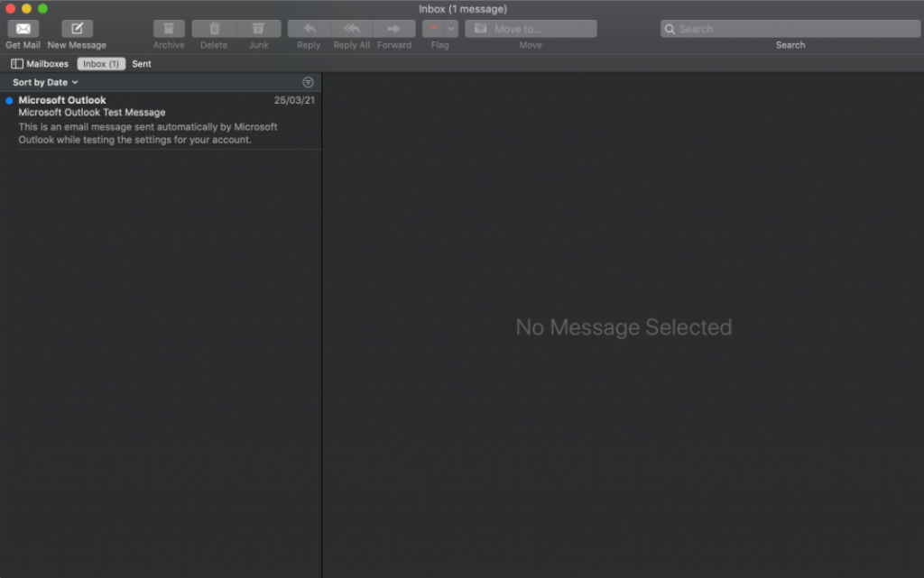Compose with the New Message icon
The image size is (924, 578).
coord(77,29)
